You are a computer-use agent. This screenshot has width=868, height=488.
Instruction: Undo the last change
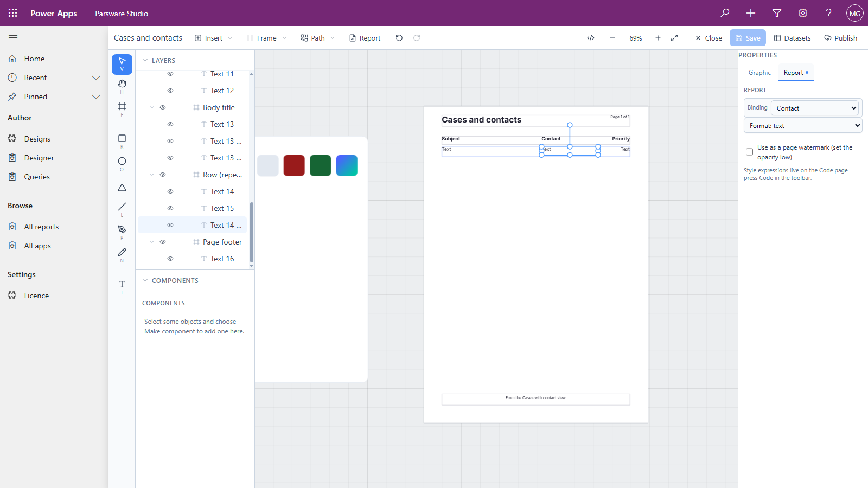pyautogui.click(x=399, y=38)
